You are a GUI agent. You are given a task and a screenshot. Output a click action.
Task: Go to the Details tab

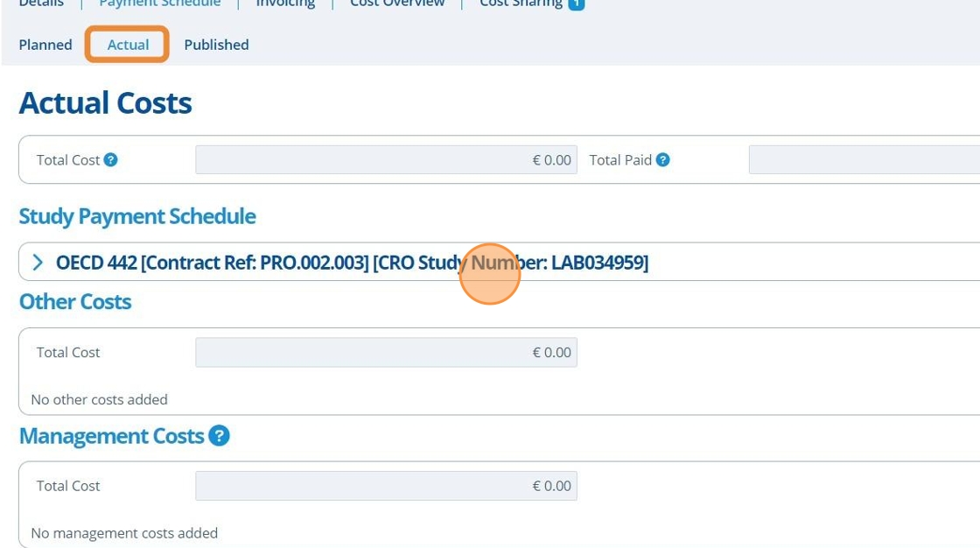(x=41, y=4)
